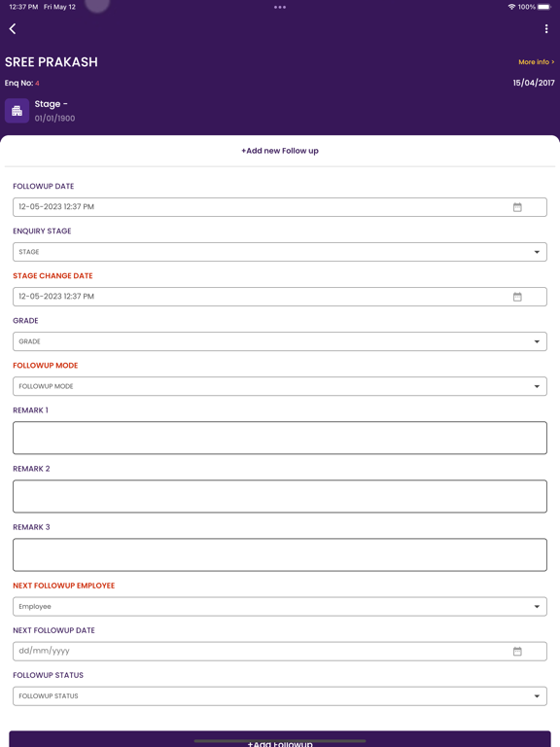Focus the Followup Date field

(x=280, y=207)
